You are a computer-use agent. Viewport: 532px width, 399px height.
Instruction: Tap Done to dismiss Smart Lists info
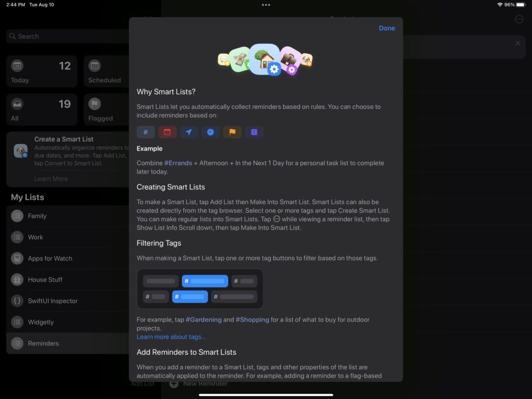click(x=387, y=28)
